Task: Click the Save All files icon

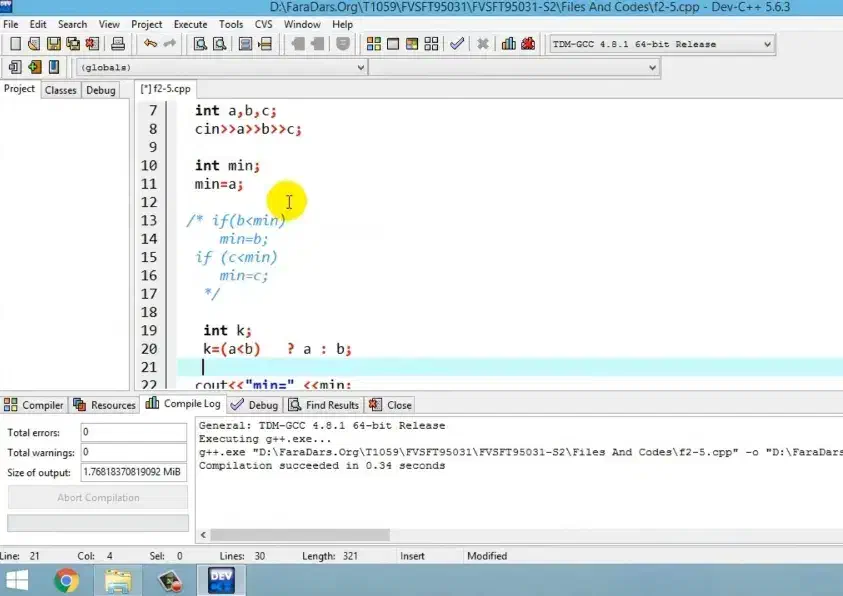Action: point(74,44)
